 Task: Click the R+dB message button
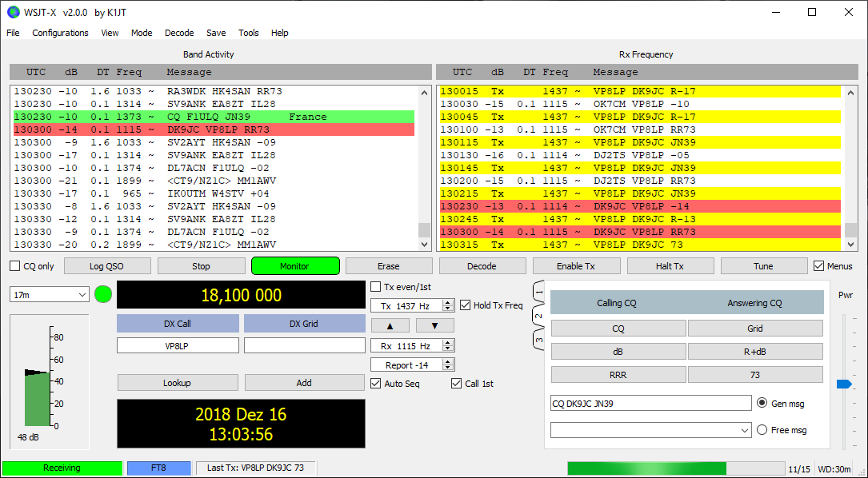(755, 352)
